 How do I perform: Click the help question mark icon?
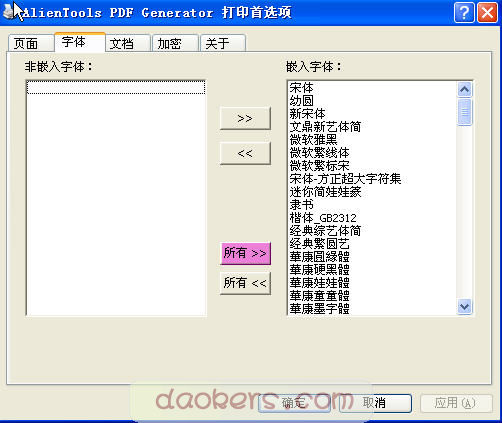pyautogui.click(x=464, y=13)
